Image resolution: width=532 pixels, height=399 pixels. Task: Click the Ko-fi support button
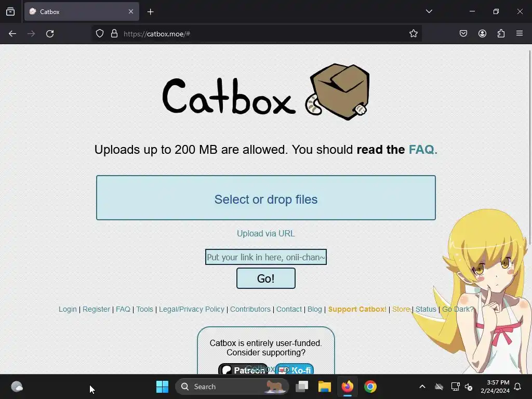(294, 369)
